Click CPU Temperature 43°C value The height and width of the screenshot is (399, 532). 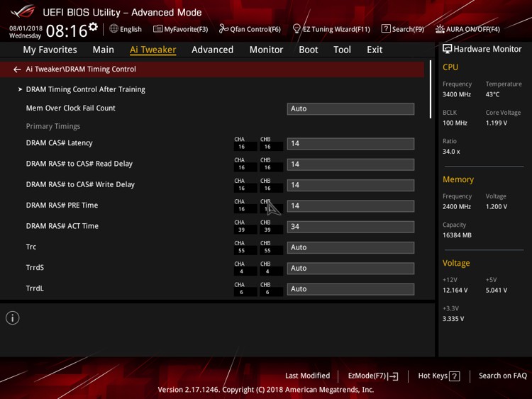(x=492, y=94)
